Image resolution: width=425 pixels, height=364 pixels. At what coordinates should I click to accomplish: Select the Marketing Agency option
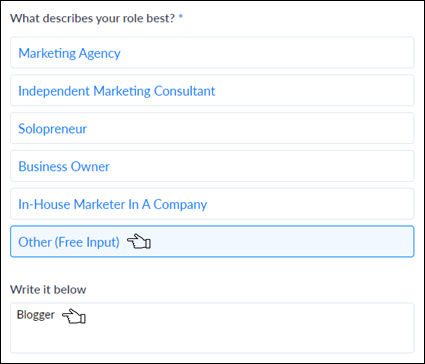(x=212, y=53)
